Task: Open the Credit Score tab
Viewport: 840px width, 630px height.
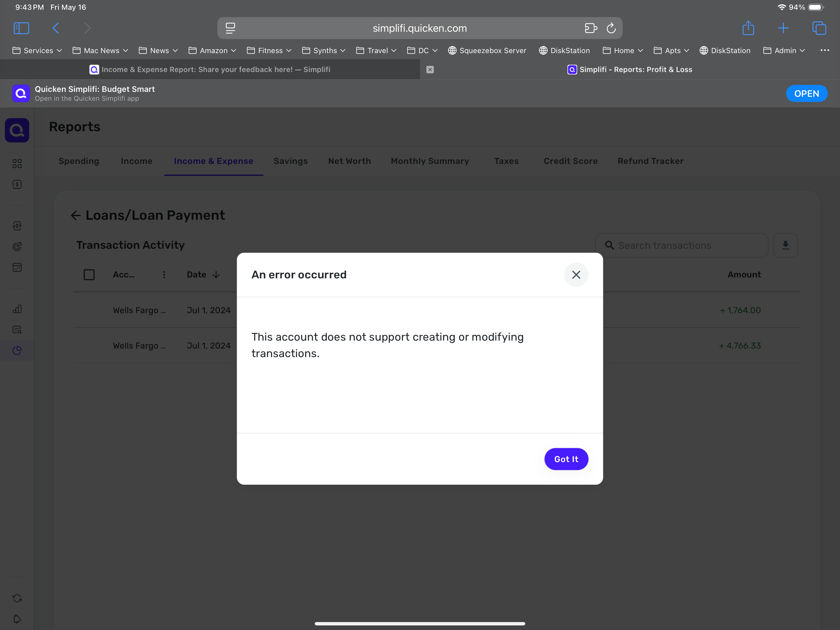Action: coord(570,161)
